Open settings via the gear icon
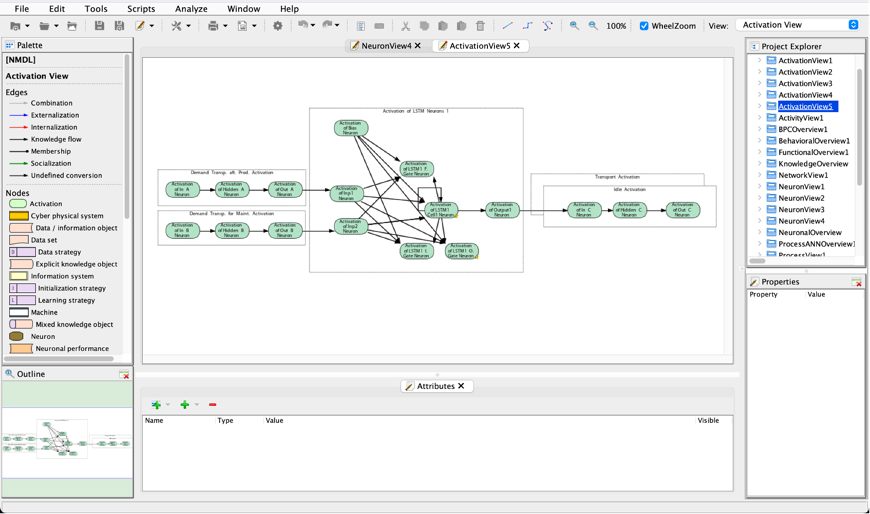This screenshot has width=870, height=514. pyautogui.click(x=278, y=26)
